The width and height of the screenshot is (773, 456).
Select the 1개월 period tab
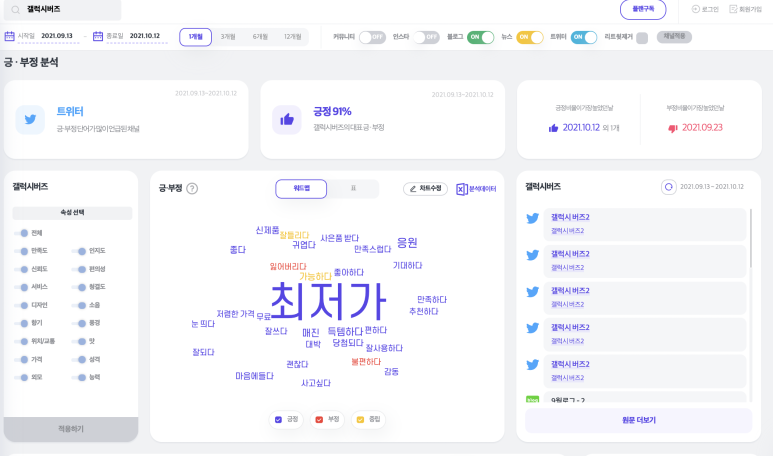196,37
